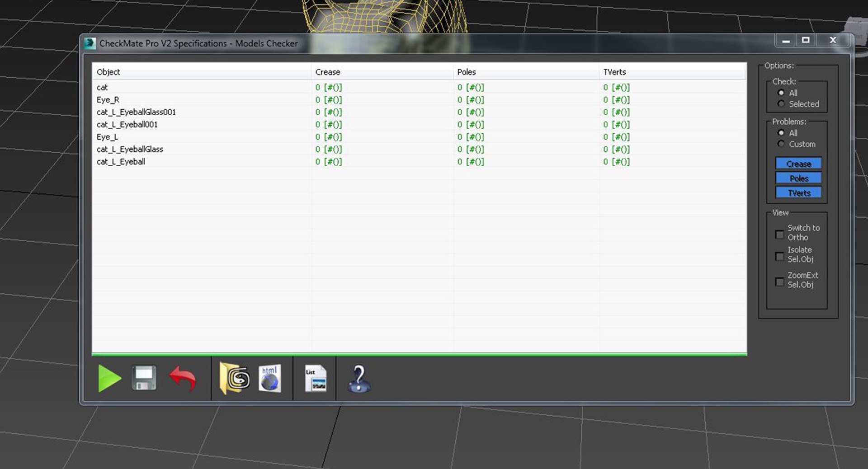
Task: Select the cat row in the object list
Action: 419,87
